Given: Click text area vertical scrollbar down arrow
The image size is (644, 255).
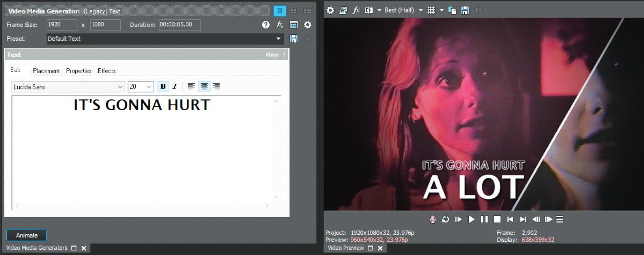Looking at the screenshot, I should click(276, 197).
